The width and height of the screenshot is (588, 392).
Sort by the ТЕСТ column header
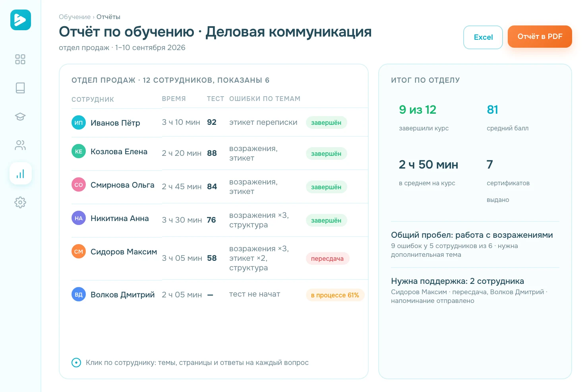click(x=215, y=99)
